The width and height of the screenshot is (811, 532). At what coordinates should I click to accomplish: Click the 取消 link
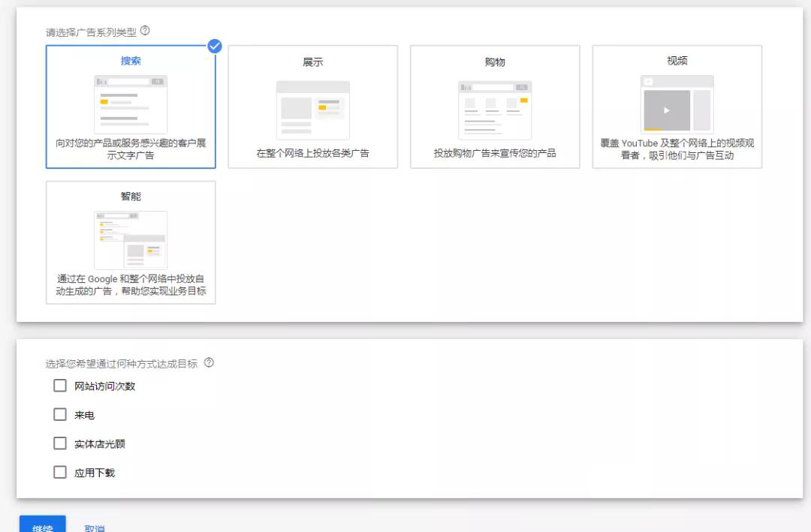[95, 527]
